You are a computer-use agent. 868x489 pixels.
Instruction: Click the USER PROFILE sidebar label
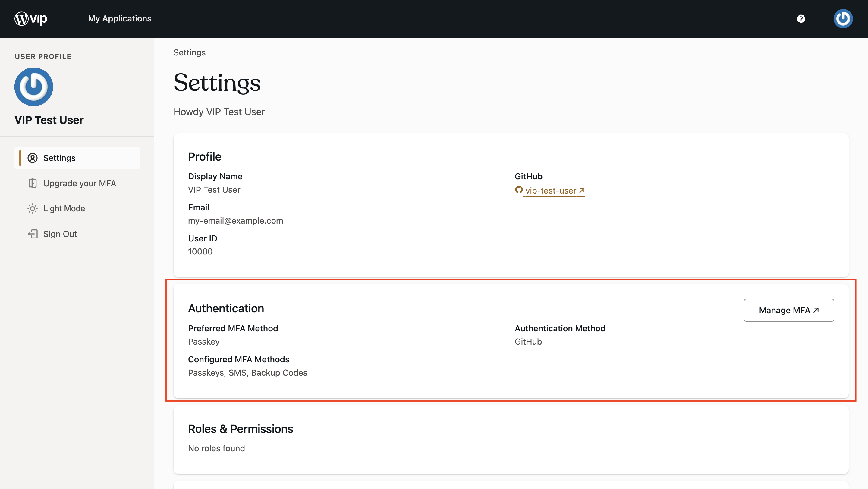tap(43, 57)
